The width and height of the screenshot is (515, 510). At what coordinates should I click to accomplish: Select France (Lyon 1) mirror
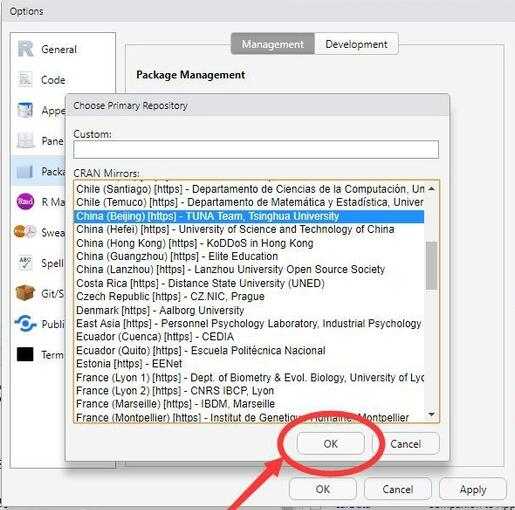[250, 377]
